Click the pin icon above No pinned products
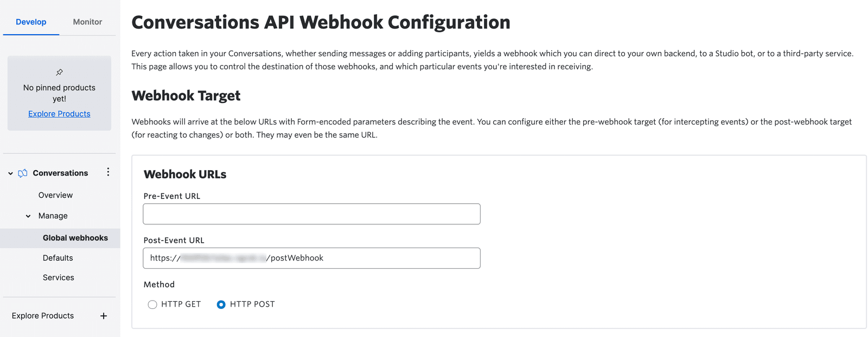 pyautogui.click(x=59, y=72)
